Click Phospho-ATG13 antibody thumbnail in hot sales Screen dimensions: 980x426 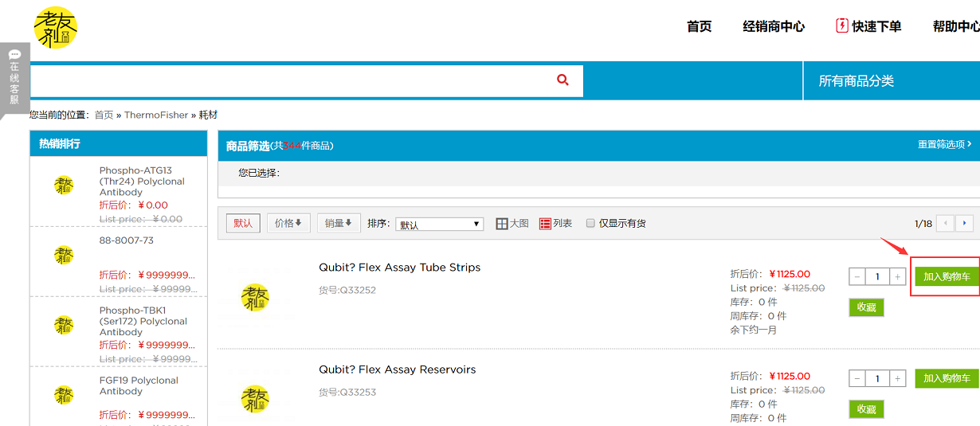tap(64, 186)
